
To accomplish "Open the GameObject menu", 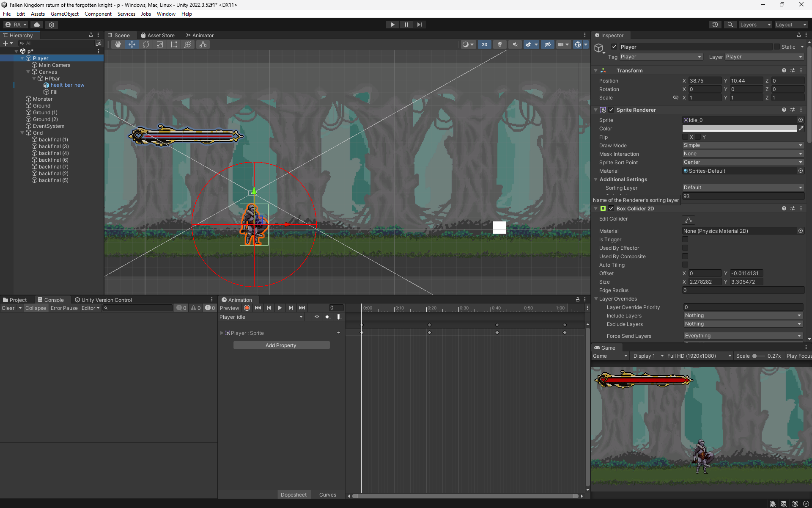I will [64, 14].
